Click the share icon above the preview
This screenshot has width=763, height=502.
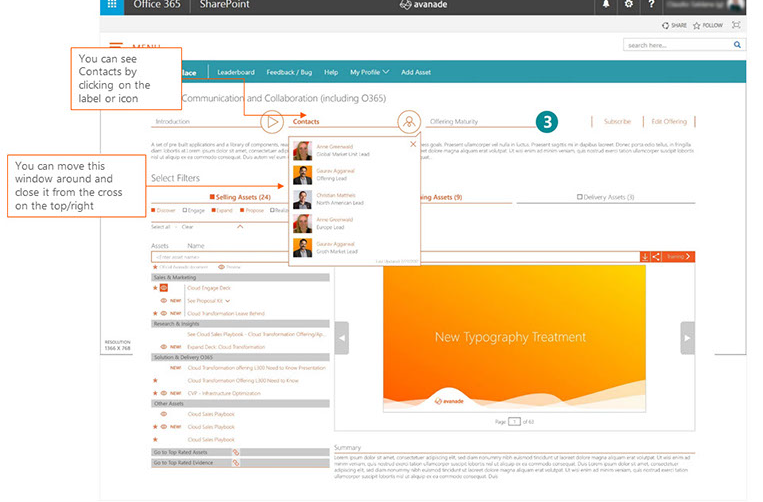(656, 257)
